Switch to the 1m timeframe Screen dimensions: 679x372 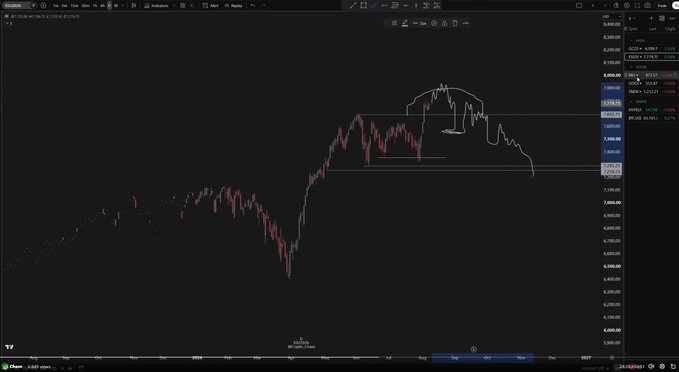point(55,6)
